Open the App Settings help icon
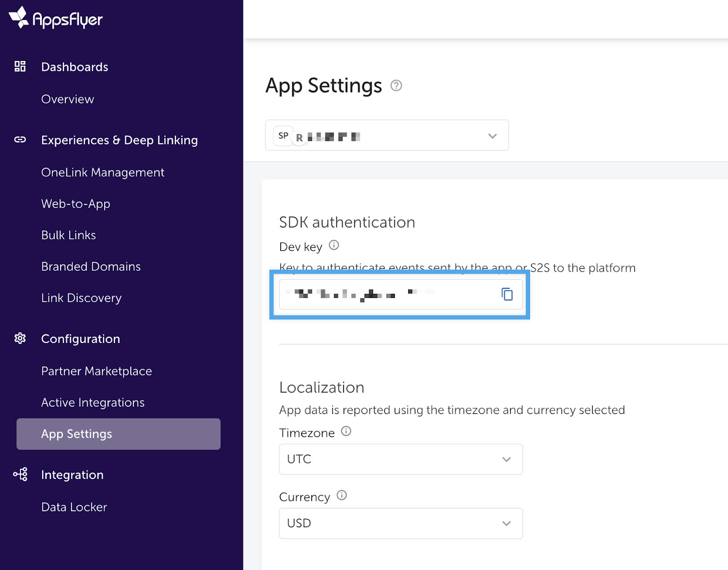This screenshot has height=570, width=728. coord(396,86)
